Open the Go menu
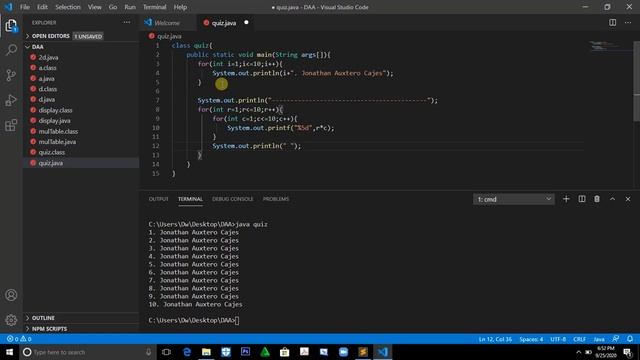Screen dimensions: 640x360 [x=113, y=7]
